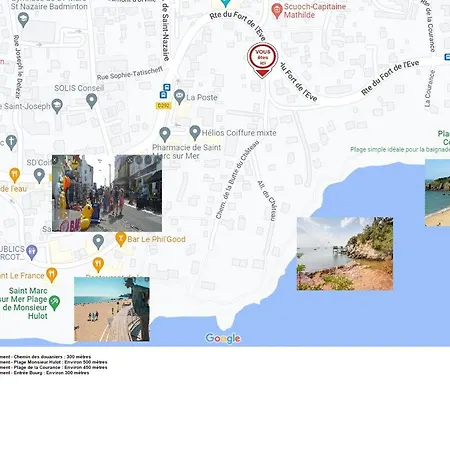The height and width of the screenshot is (450, 450).
Task: Click the 'Rue Joseph le Delézir' street name
Action: pyautogui.click(x=17, y=67)
